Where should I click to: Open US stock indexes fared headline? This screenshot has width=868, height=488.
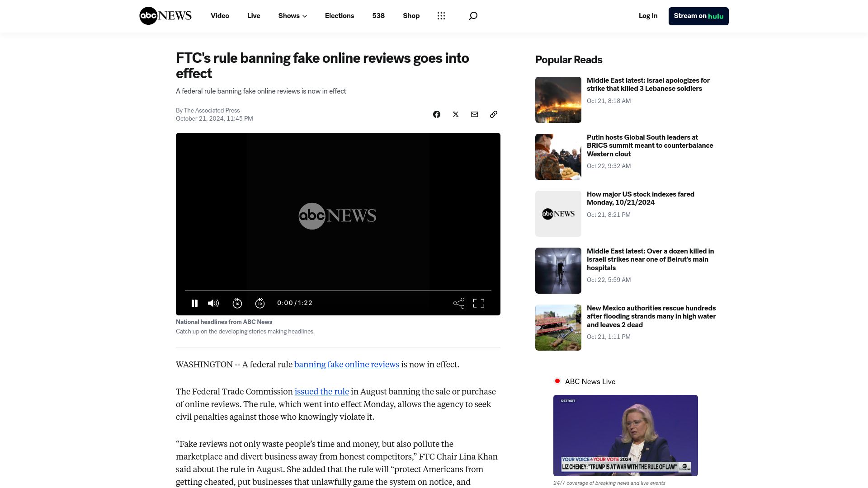pyautogui.click(x=641, y=198)
